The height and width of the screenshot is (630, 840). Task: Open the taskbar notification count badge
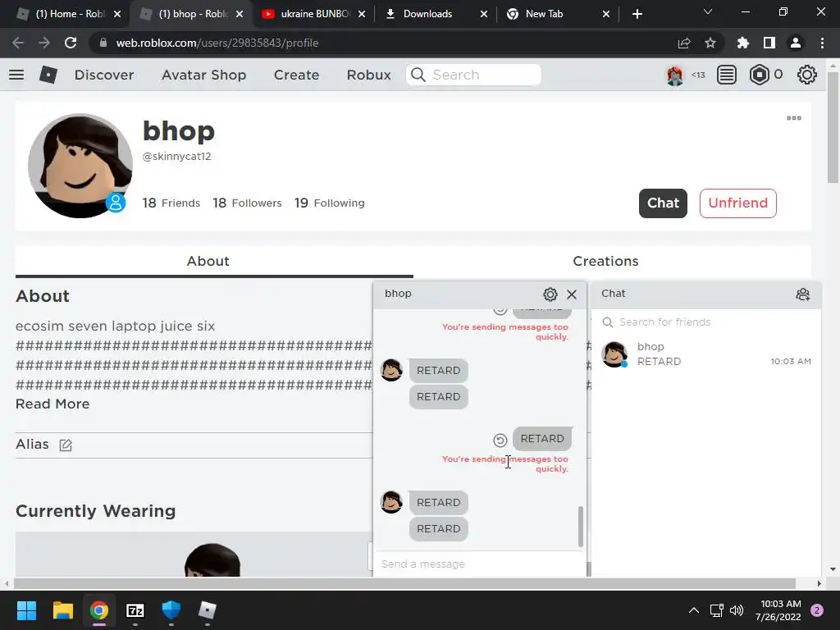817,610
